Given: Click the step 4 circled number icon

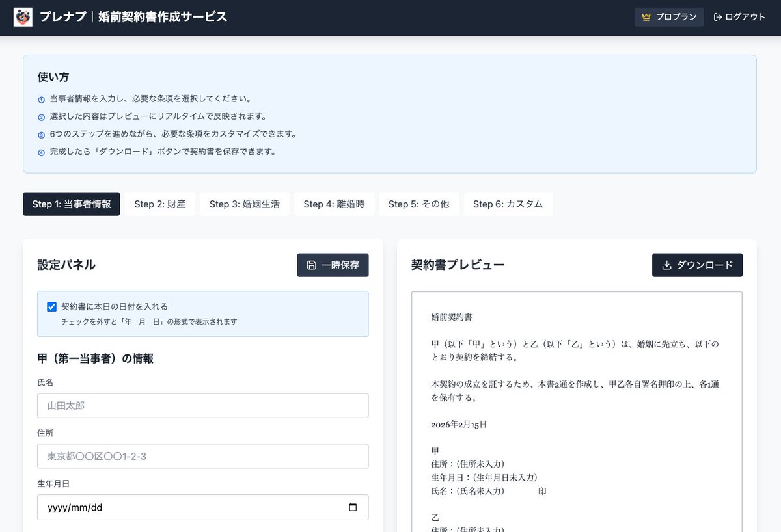Looking at the screenshot, I should point(42,152).
